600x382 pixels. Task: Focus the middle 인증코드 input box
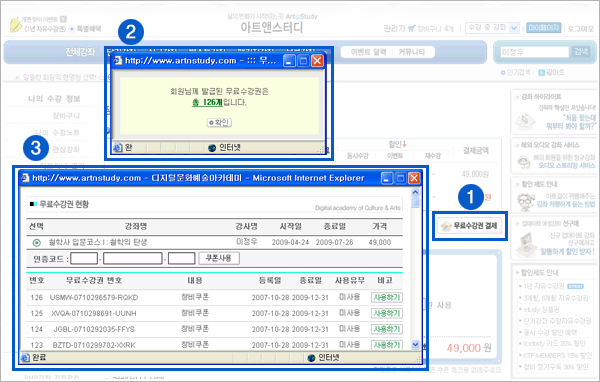[x=133, y=258]
